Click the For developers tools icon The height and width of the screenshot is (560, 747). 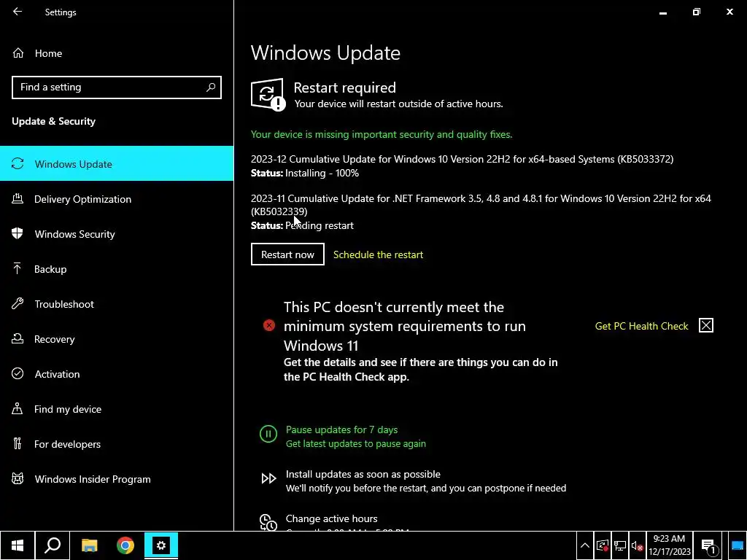18,444
